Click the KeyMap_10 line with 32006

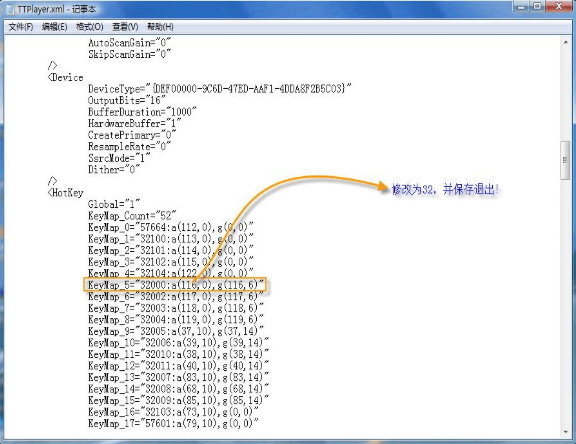pos(178,343)
